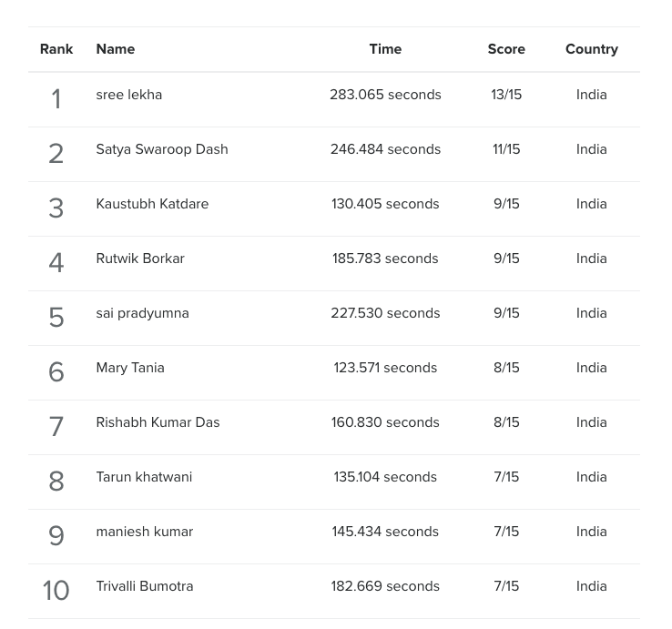Select the name Satya Swaroop Dash

click(x=162, y=149)
